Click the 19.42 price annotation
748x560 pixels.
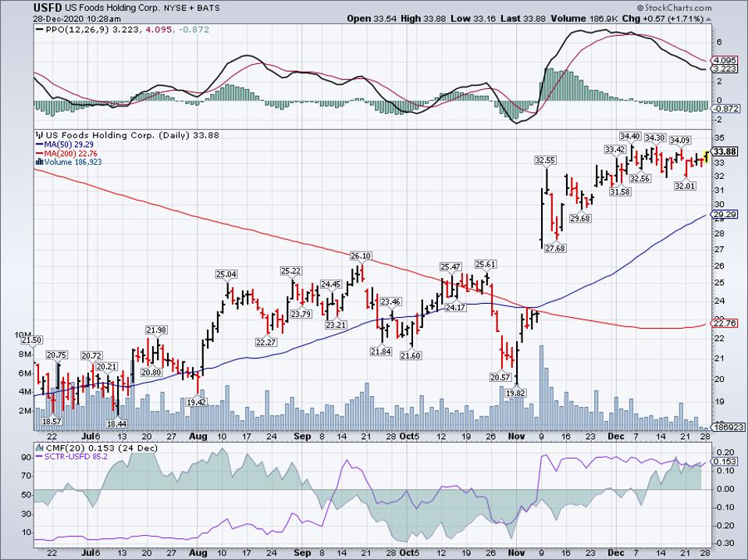[196, 402]
